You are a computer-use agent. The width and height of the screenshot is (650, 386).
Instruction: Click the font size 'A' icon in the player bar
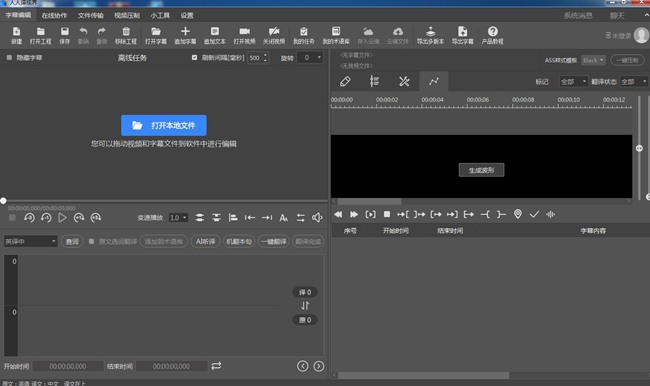284,218
